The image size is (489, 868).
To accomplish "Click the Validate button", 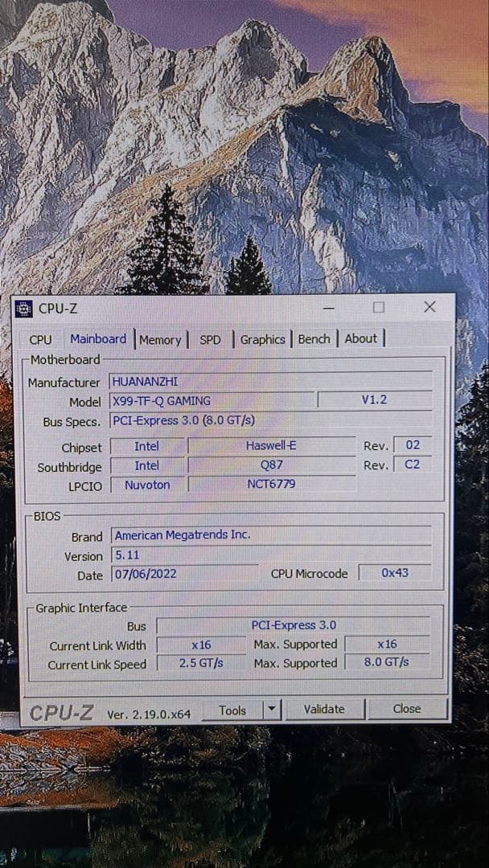I will coord(324,709).
